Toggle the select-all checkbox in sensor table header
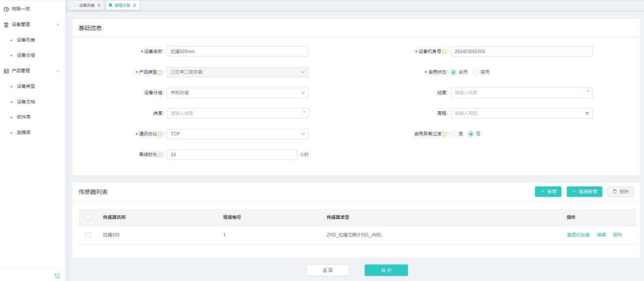Viewport: 644px width, 281px height. click(x=88, y=217)
